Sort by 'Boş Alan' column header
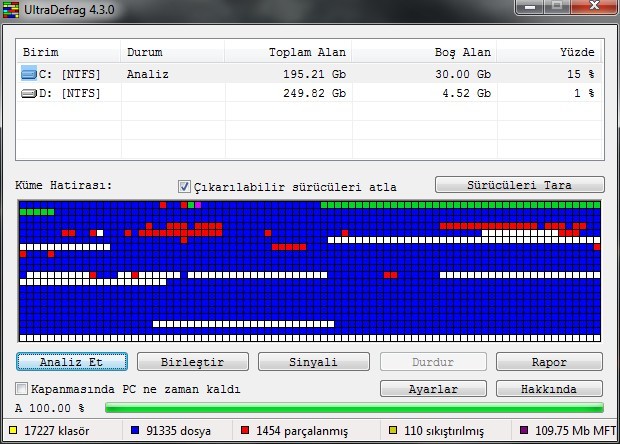The height and width of the screenshot is (444, 620). (424, 52)
